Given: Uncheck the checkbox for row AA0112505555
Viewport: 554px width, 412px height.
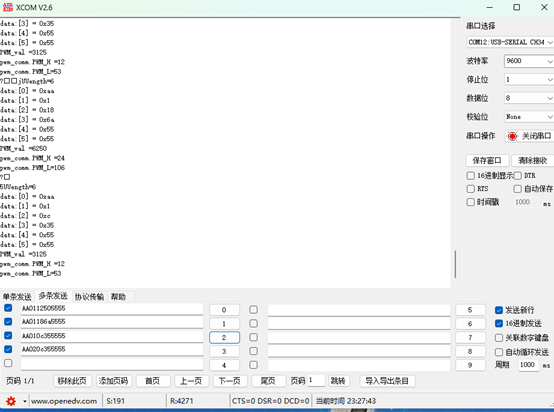Looking at the screenshot, I should [8, 308].
